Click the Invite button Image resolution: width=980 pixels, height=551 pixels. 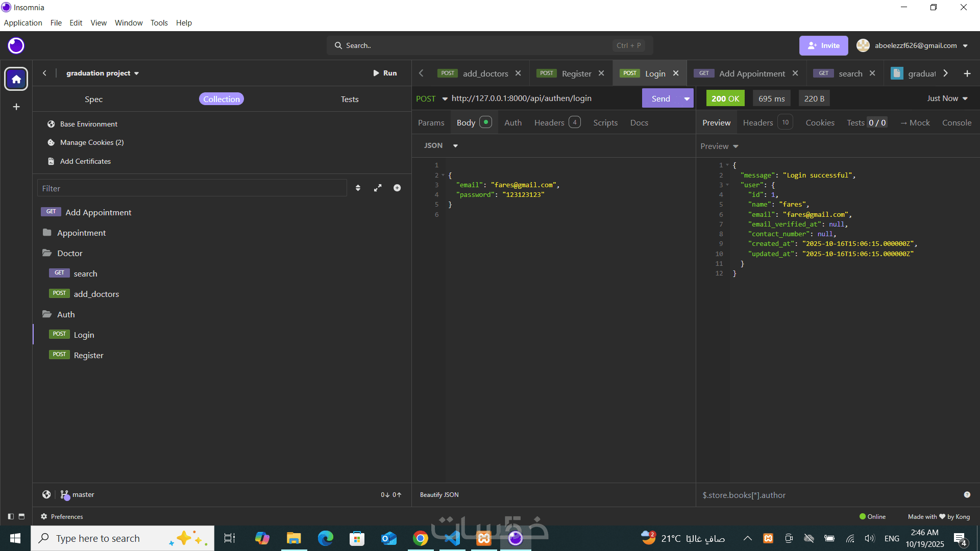coord(823,45)
